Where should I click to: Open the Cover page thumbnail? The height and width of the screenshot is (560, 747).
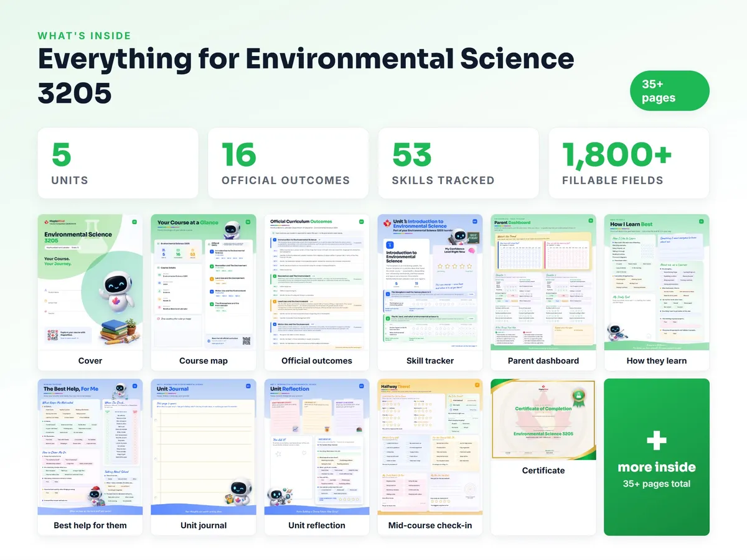(x=90, y=283)
